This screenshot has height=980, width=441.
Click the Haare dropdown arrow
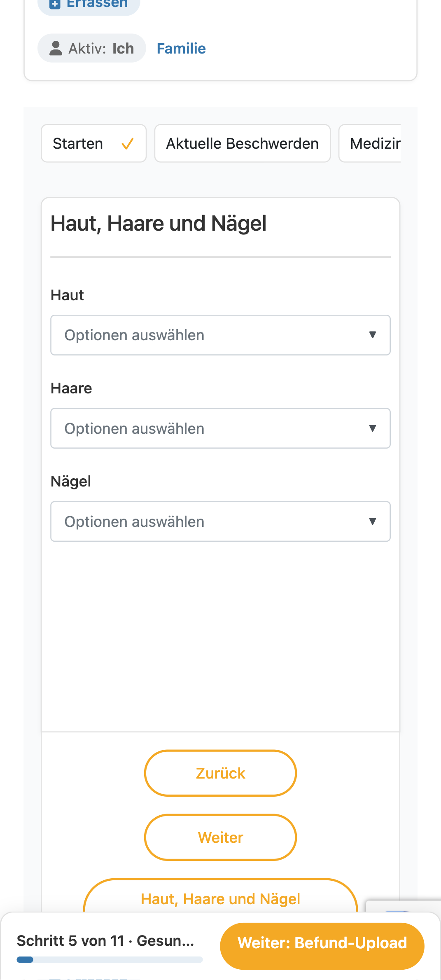click(373, 428)
